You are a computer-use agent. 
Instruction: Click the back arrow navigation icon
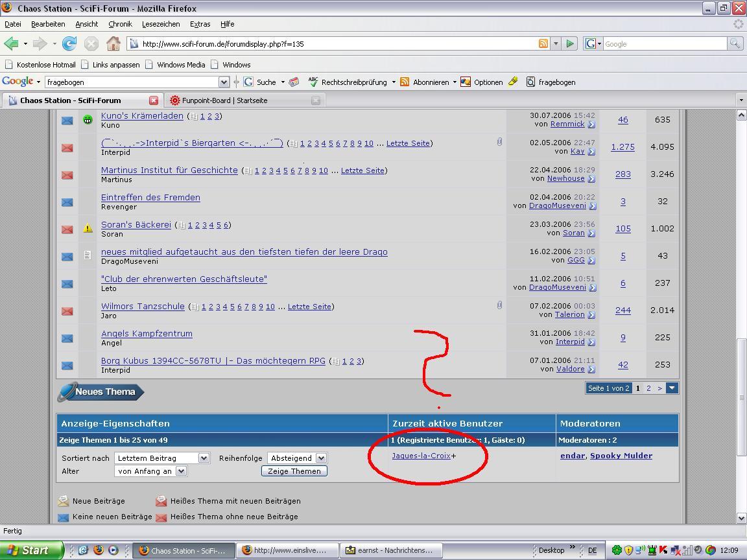tap(11, 43)
